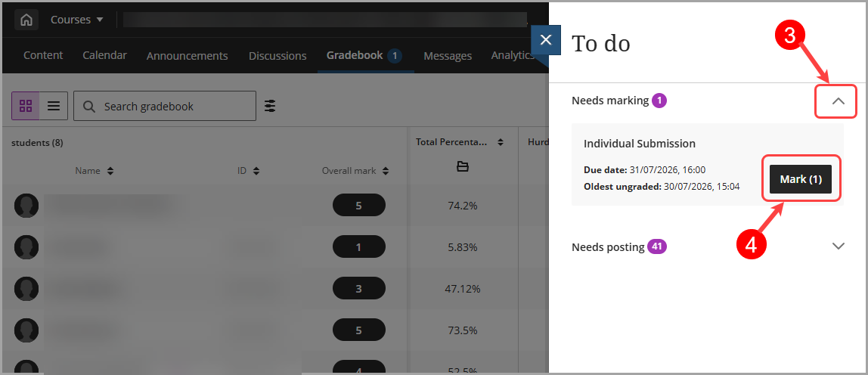Click the overall mark pill beside 5.83%
The image size is (868, 375).
click(x=358, y=247)
